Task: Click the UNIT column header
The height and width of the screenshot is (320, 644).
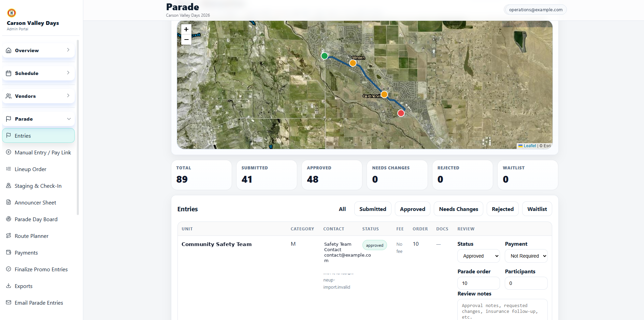Action: 187,229
